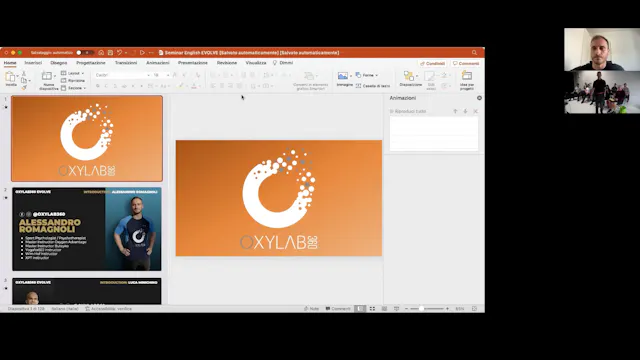Open the Commenti button in ribbon
This screenshot has width=640, height=360.
click(466, 64)
